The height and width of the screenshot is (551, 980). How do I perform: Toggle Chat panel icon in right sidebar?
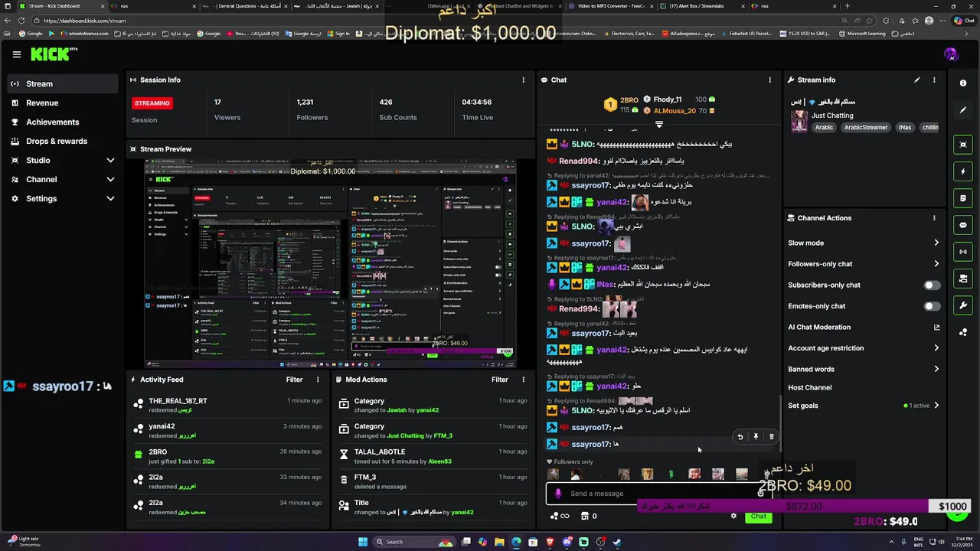(x=963, y=225)
